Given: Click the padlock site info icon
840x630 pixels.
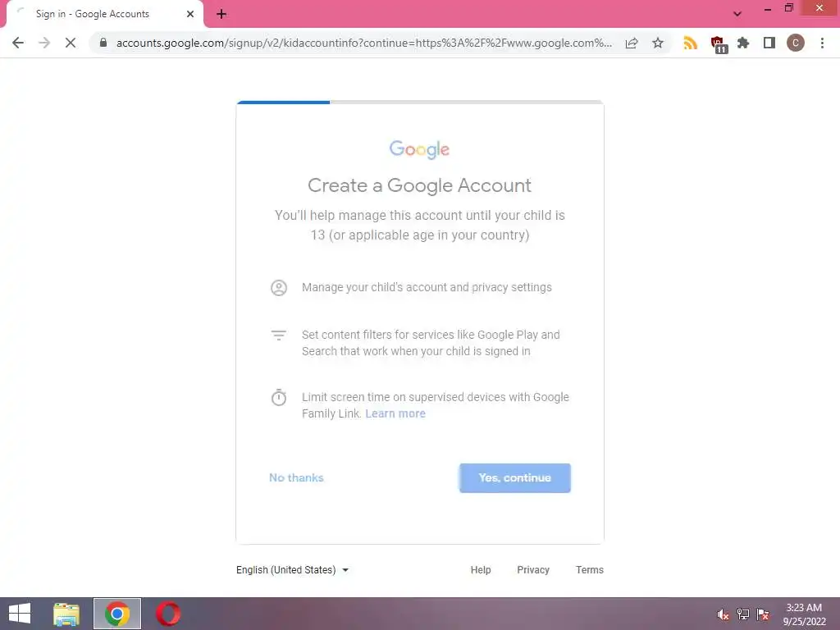Looking at the screenshot, I should (103, 43).
